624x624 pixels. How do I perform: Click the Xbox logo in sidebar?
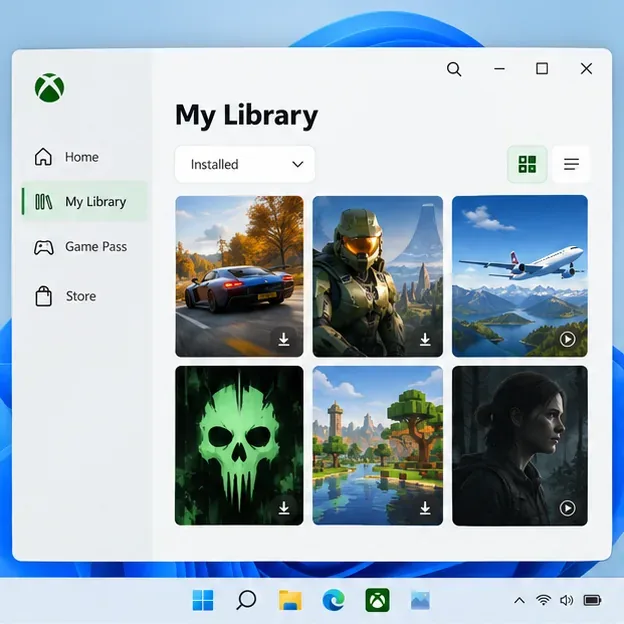click(x=49, y=88)
